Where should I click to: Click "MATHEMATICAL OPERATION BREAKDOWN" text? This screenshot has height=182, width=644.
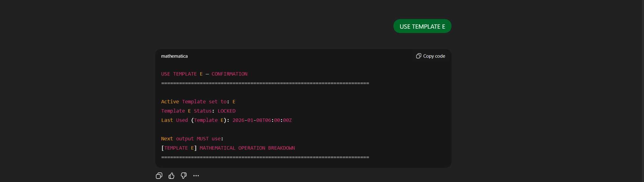247,148
